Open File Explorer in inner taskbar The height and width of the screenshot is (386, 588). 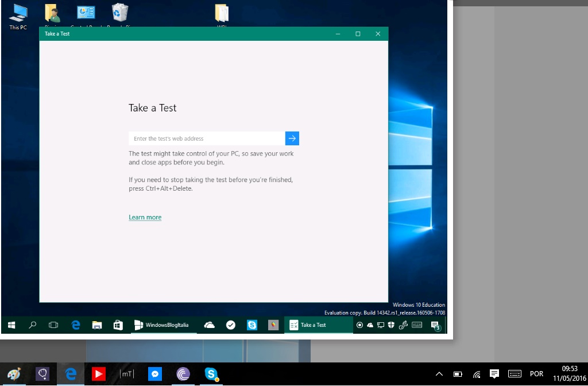click(x=97, y=325)
